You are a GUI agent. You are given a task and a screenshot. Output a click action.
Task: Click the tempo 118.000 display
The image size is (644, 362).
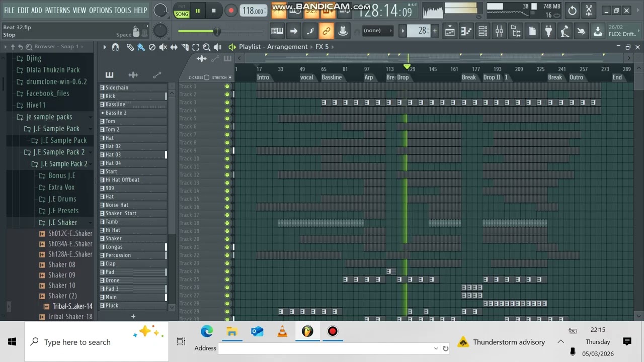point(254,11)
